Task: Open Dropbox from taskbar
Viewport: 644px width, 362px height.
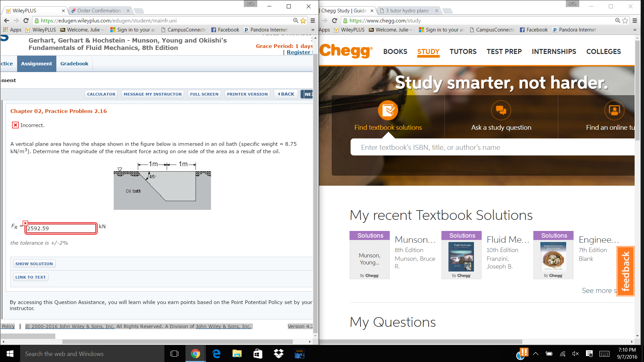Action: [279, 354]
